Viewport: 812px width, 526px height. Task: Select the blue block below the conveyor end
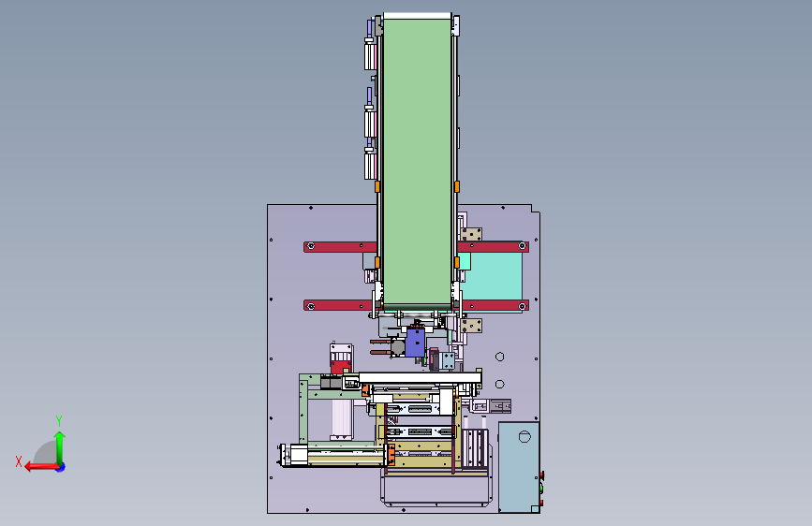pos(415,343)
